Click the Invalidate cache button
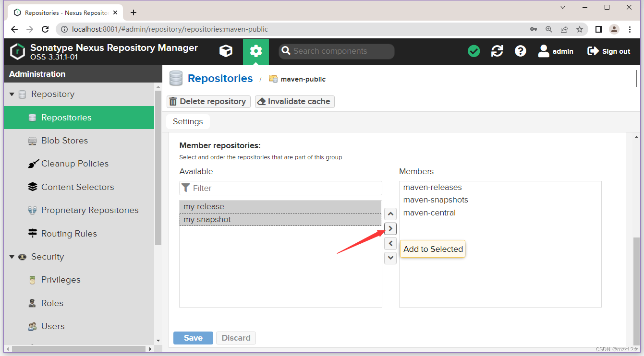Image resolution: width=644 pixels, height=356 pixels. pos(294,101)
